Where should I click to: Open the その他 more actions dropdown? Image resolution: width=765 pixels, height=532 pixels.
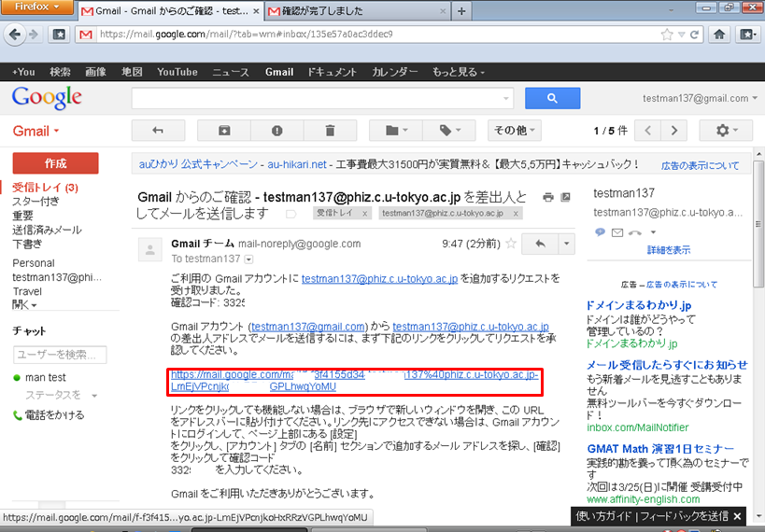(x=515, y=130)
